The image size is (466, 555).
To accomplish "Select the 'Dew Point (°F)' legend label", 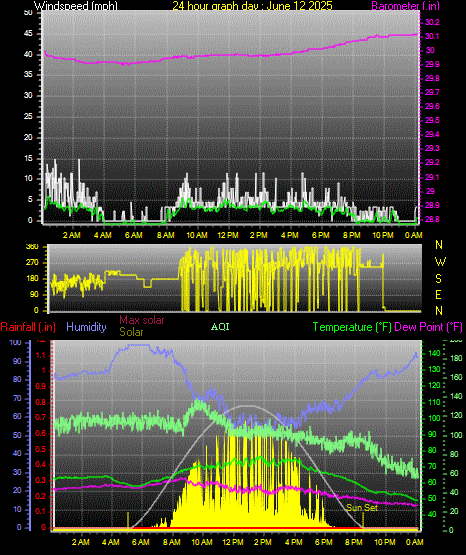I will [428, 327].
